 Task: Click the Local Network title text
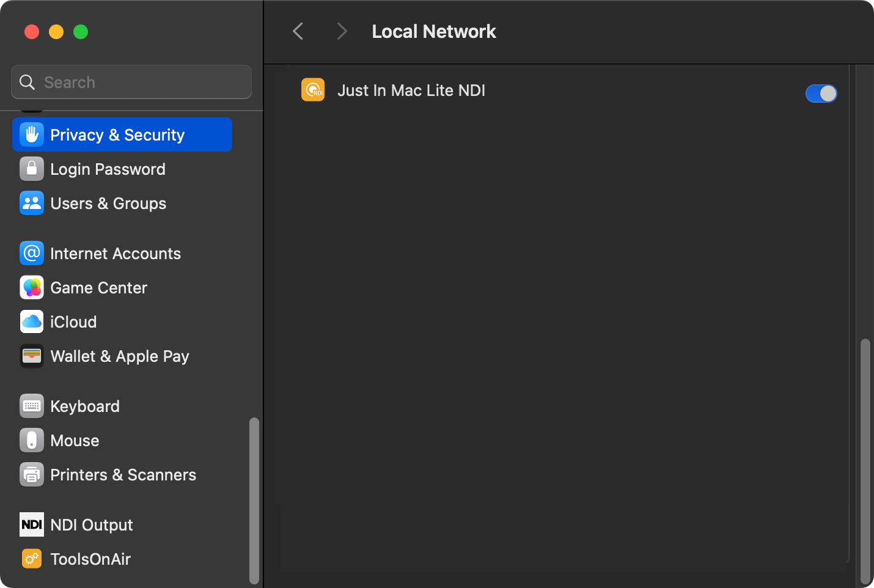point(434,31)
